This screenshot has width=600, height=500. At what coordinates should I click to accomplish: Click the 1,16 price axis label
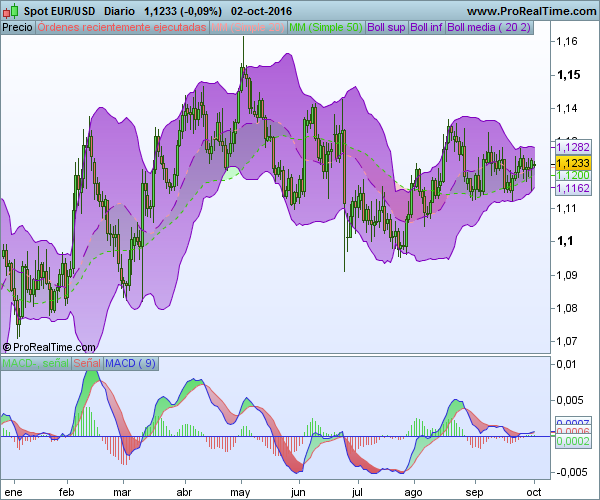click(x=567, y=41)
